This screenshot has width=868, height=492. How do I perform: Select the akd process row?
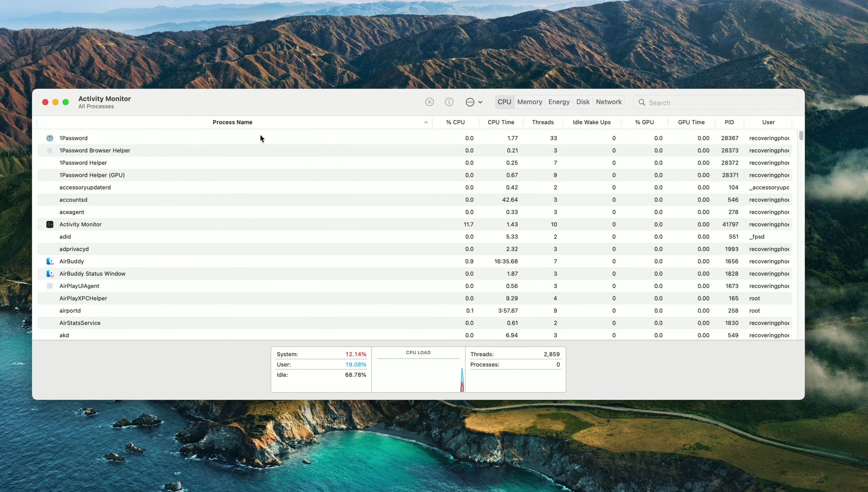click(414, 335)
